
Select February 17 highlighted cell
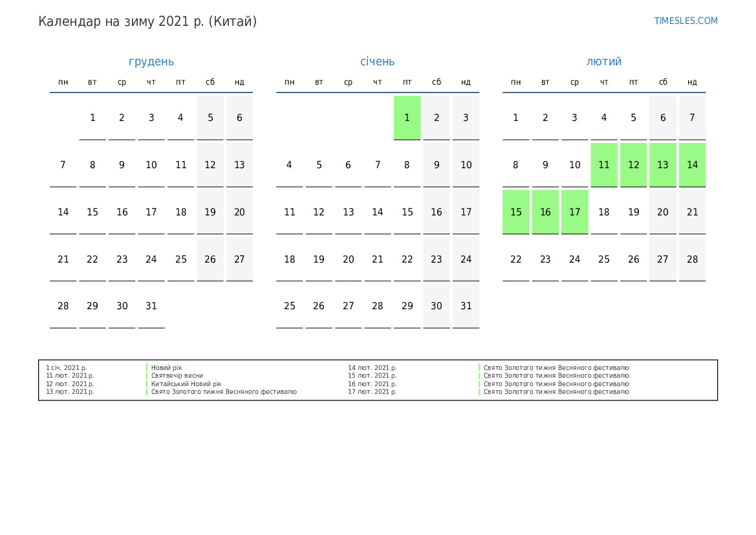[x=574, y=212]
